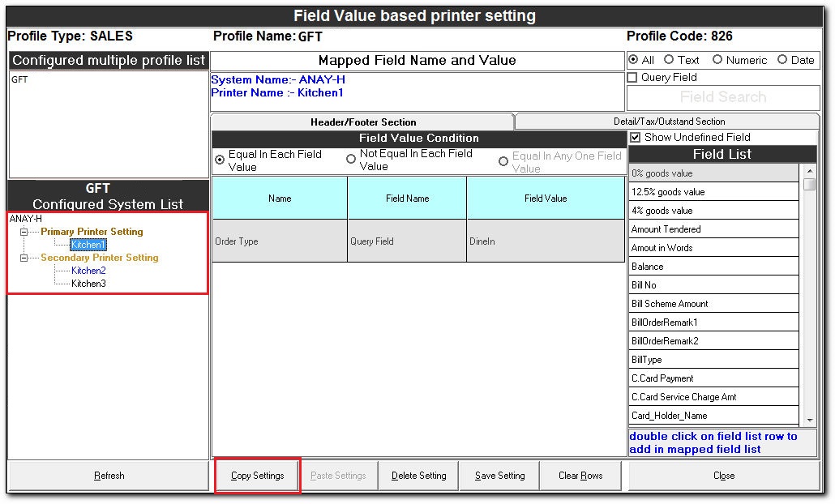Click the Close button
The width and height of the screenshot is (835, 504).
pos(724,476)
